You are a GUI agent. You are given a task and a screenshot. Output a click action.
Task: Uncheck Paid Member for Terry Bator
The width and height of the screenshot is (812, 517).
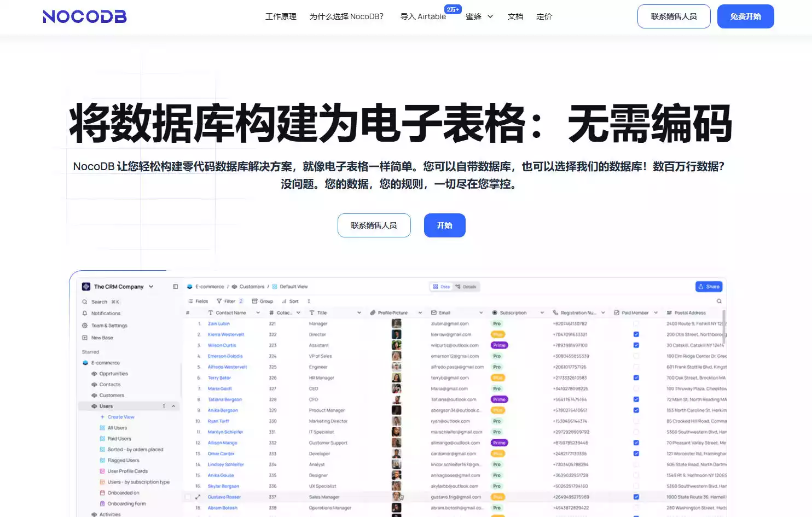coord(636,378)
